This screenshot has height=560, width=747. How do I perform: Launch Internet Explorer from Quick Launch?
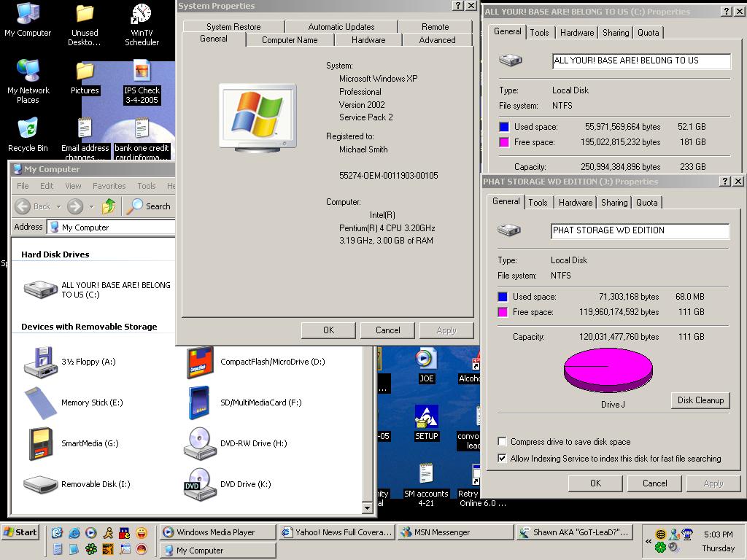click(74, 533)
